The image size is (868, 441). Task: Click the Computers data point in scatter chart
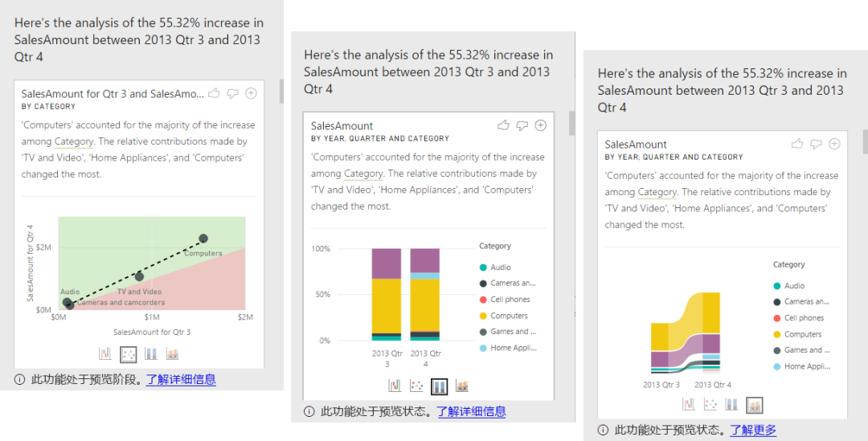click(203, 239)
